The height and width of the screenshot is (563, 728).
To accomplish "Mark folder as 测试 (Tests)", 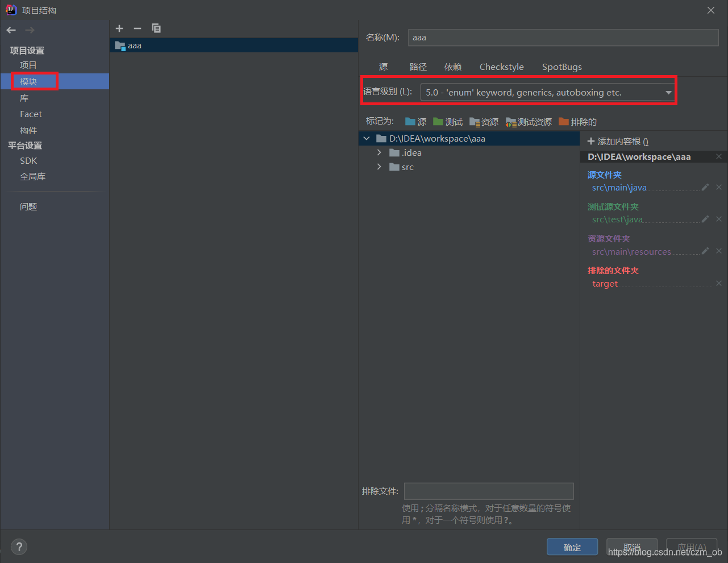I will pos(447,122).
